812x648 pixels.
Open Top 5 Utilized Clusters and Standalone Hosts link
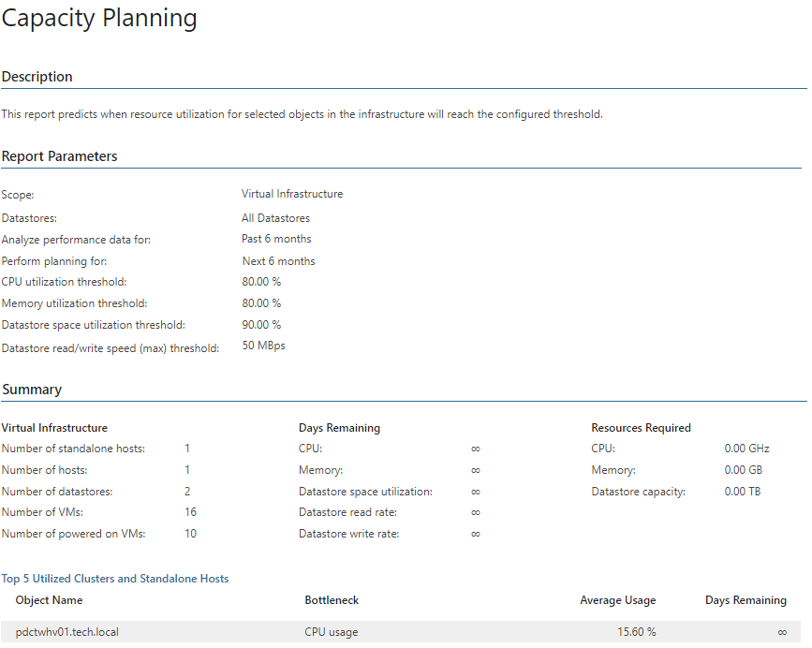click(x=115, y=578)
